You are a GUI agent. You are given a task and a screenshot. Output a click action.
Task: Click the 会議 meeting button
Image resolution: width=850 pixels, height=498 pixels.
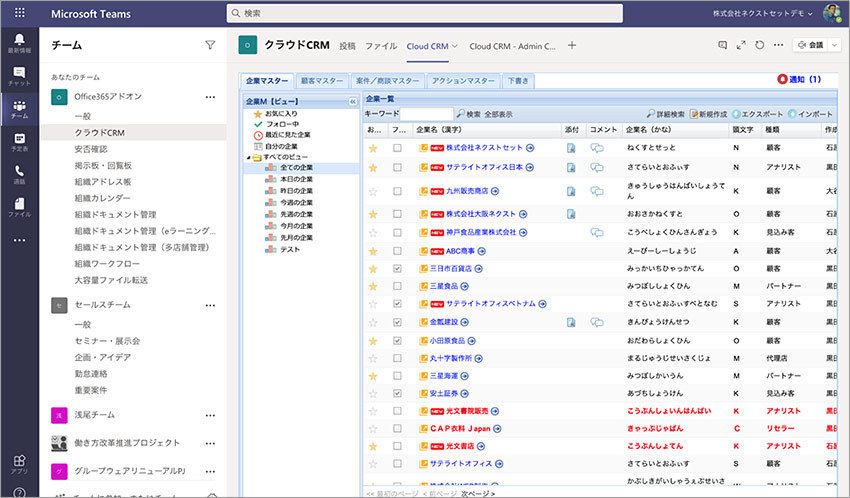pyautogui.click(x=810, y=45)
